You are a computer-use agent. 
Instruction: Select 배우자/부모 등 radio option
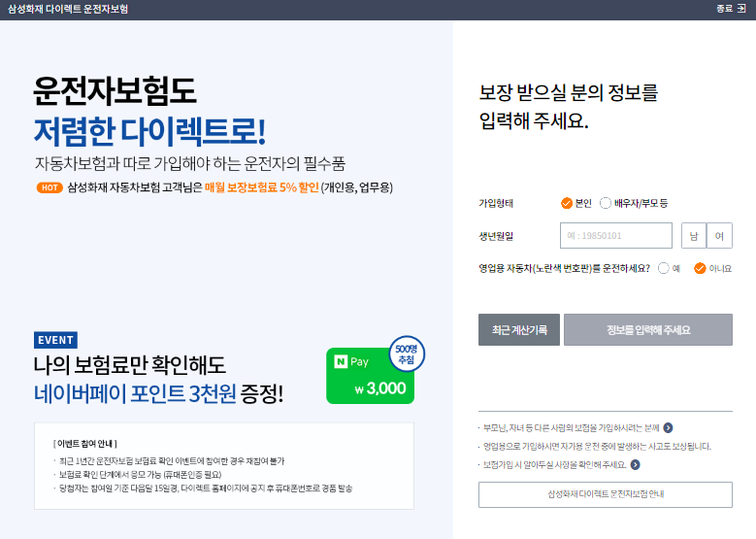click(605, 203)
